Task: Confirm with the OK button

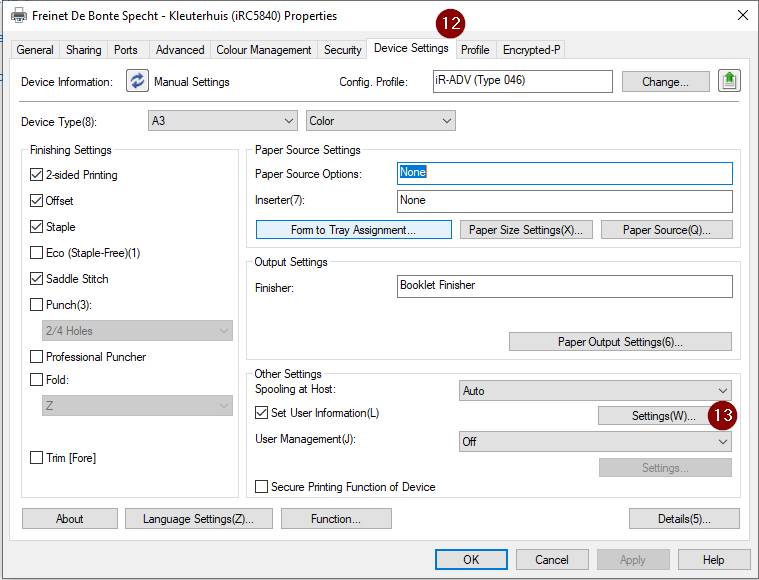Action: (471, 560)
